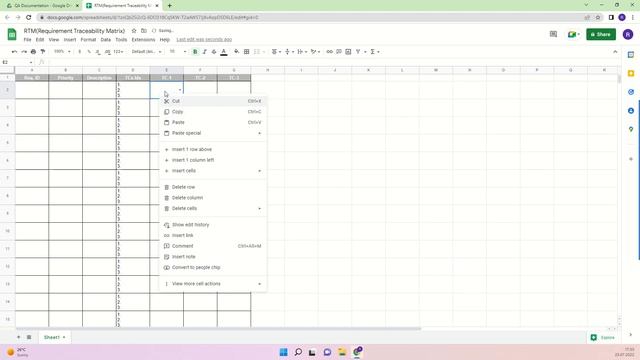Choose Cut from context menu

(x=213, y=101)
